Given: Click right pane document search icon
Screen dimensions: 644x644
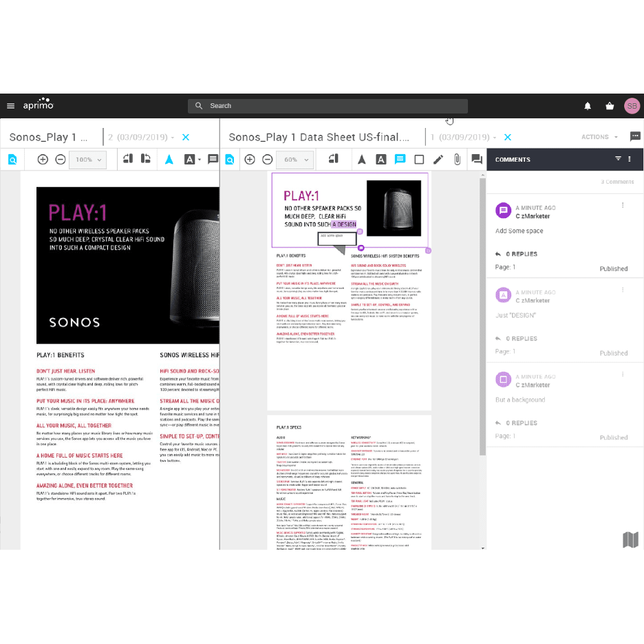Looking at the screenshot, I should click(230, 160).
